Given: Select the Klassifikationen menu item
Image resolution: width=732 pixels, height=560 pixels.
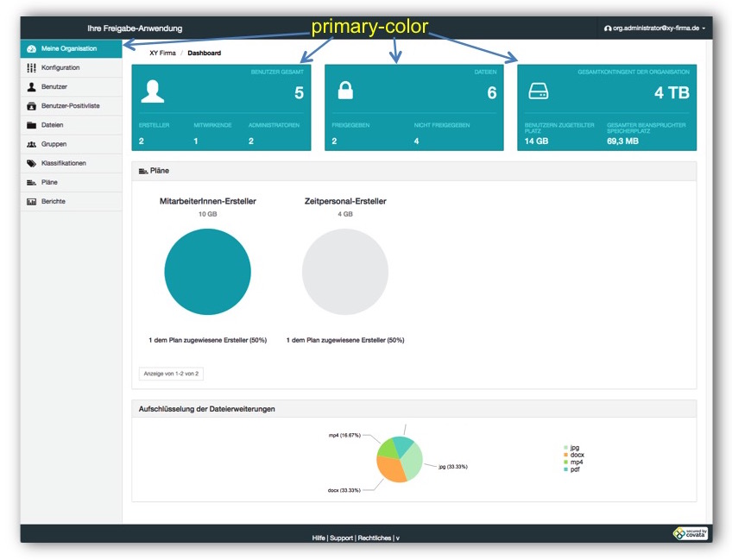Looking at the screenshot, I should pyautogui.click(x=71, y=163).
